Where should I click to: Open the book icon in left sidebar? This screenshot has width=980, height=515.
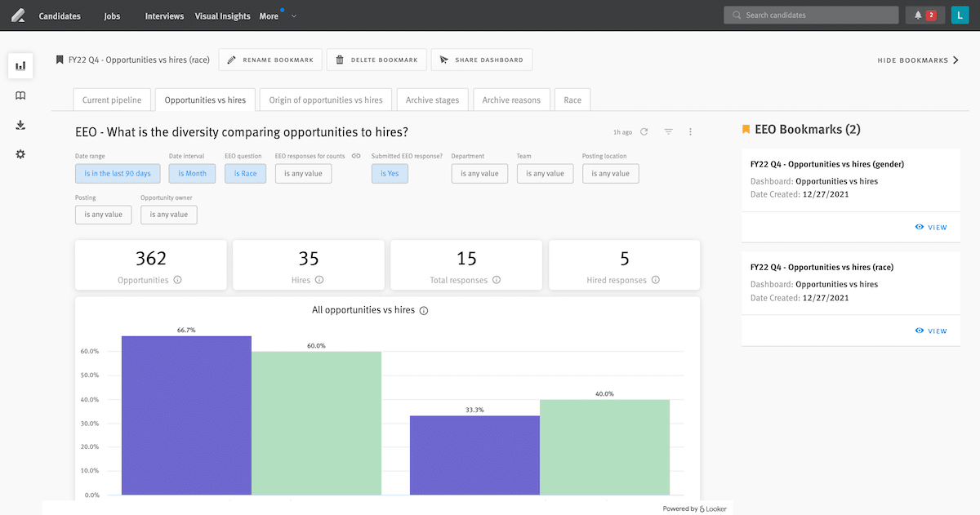click(x=20, y=95)
